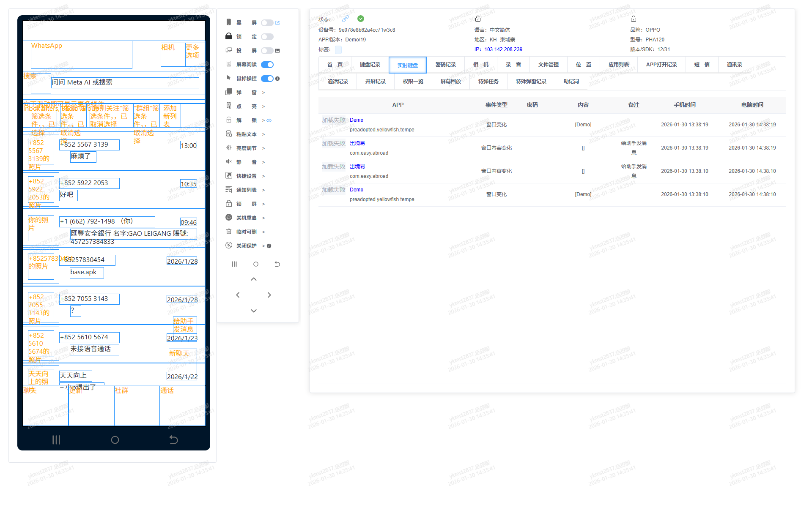Viewport: 812px width, 513px height.
Task: Turn on the 投屏 switch
Action: [267, 51]
